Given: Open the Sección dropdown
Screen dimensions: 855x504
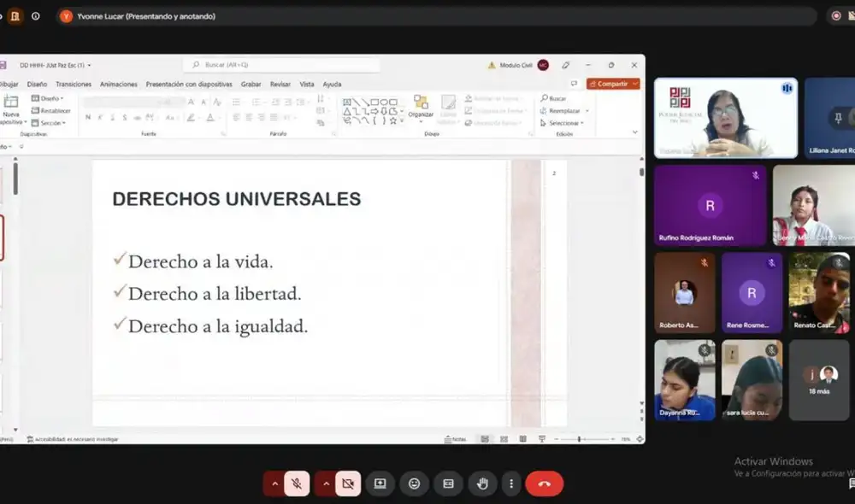Looking at the screenshot, I should pos(49,123).
